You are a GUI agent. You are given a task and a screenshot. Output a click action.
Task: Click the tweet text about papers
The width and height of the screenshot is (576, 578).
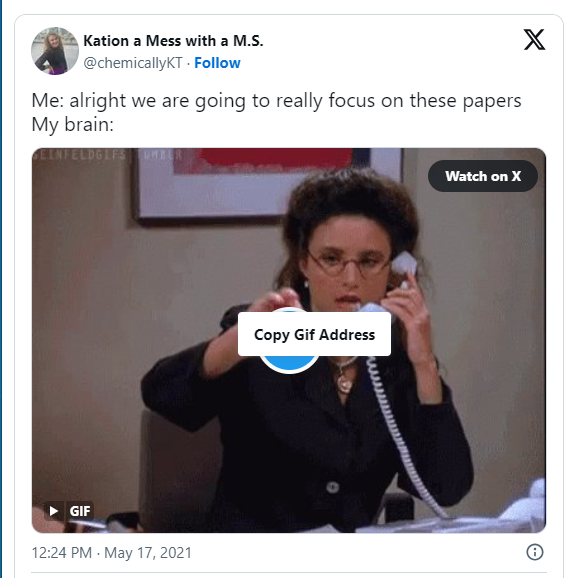[x=276, y=101]
